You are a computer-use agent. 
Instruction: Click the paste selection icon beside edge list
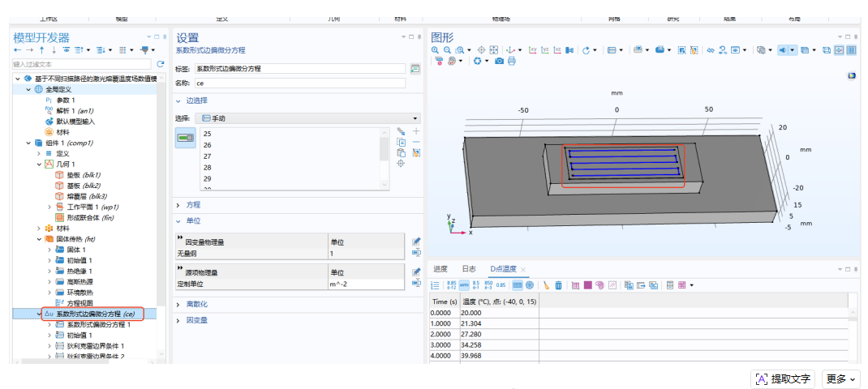[x=402, y=152]
